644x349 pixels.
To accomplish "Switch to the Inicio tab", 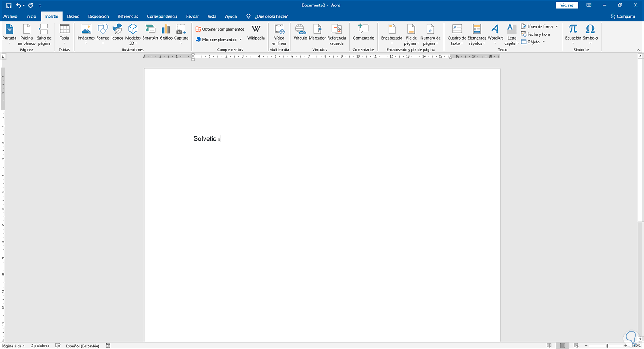I will click(31, 16).
